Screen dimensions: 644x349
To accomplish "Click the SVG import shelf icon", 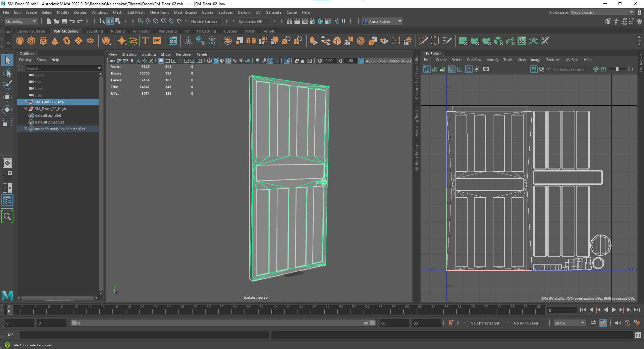I will pos(157,41).
